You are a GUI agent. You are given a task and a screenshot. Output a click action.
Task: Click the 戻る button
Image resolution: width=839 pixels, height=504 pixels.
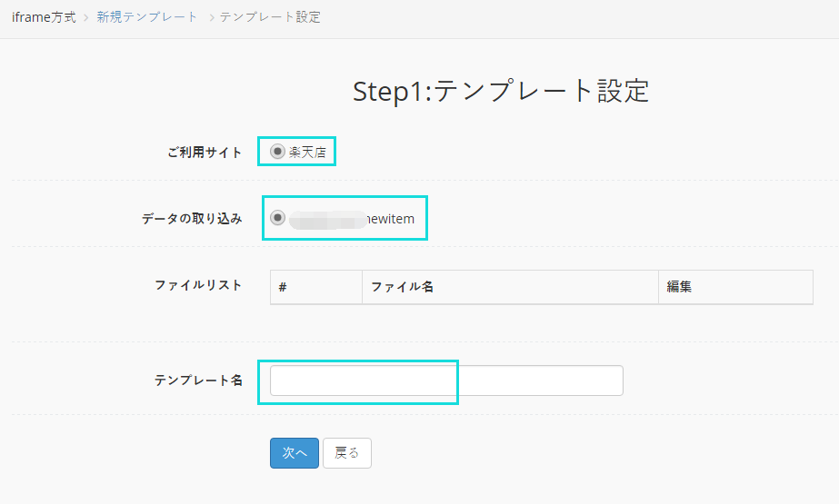(346, 452)
